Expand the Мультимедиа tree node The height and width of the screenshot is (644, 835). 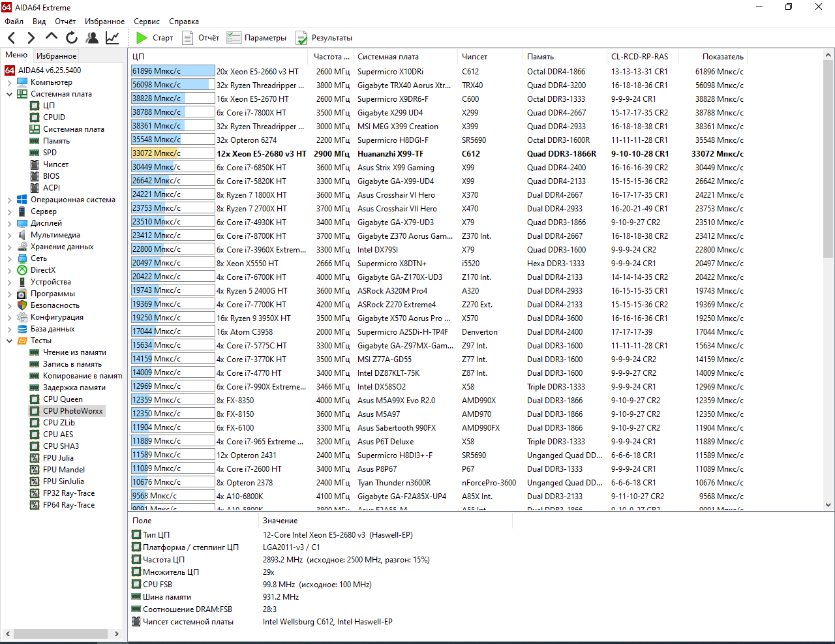9,235
